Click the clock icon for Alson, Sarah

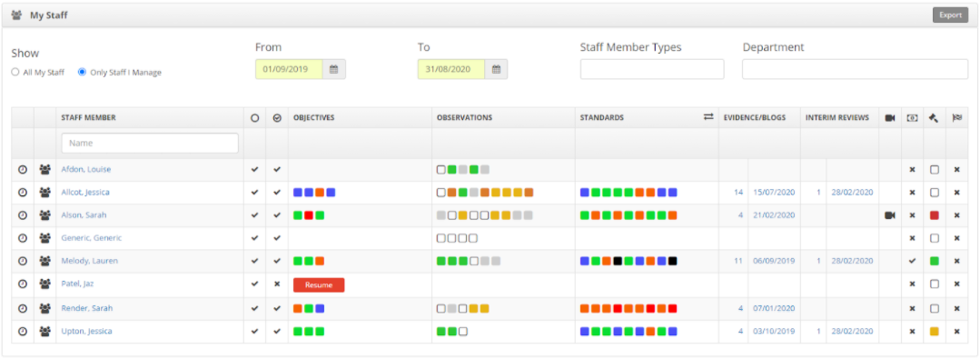(23, 215)
